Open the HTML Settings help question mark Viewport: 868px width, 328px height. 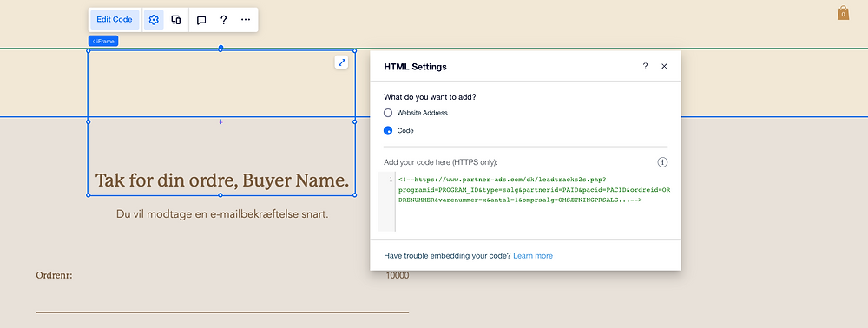pos(645,66)
